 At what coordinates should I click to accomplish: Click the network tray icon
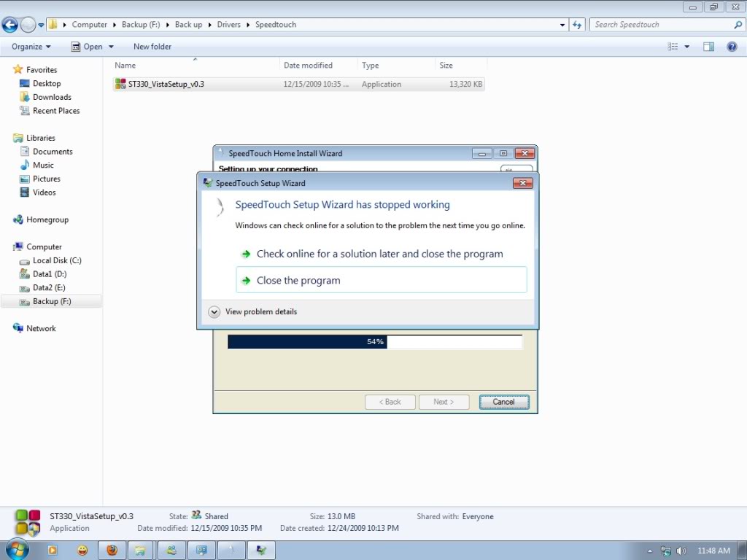point(666,551)
